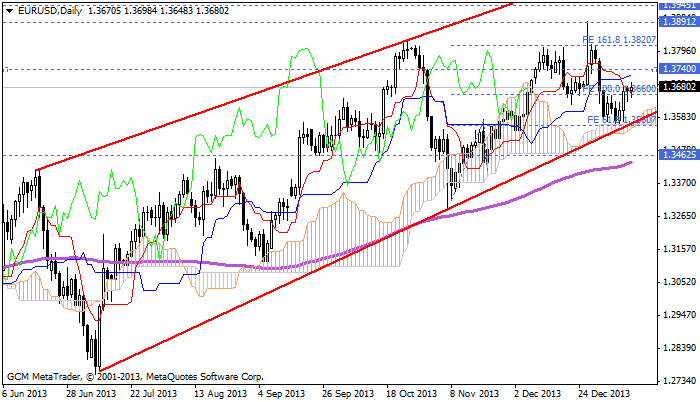Click the 24 Dec 2013 date label
This screenshot has width=700, height=402.
coord(604,394)
